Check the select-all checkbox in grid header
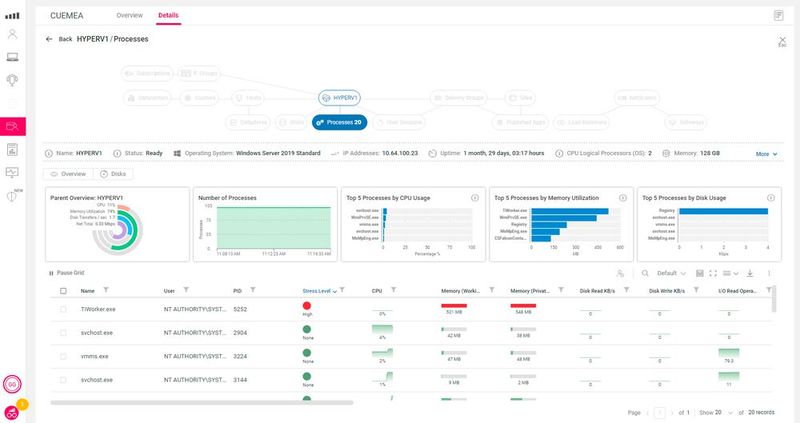This screenshot has height=423, width=800. pos(64,291)
